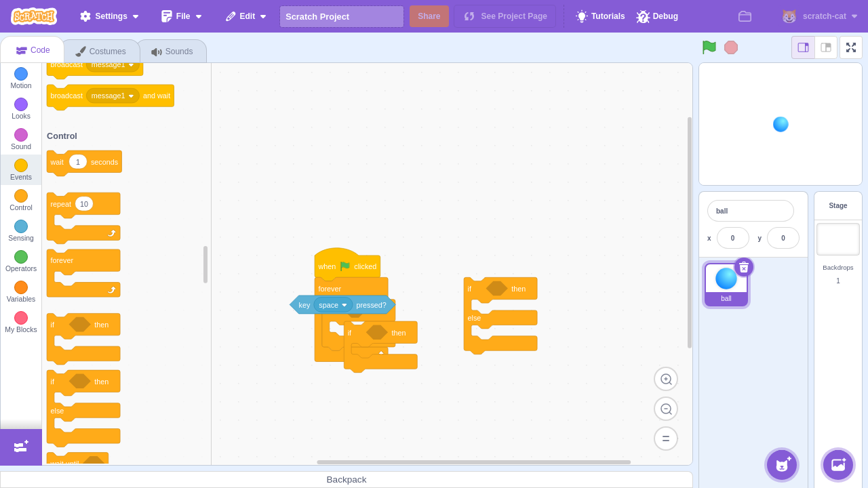Select the stage backdrop thumbnail
Image resolution: width=868 pixels, height=488 pixels.
[838, 239]
